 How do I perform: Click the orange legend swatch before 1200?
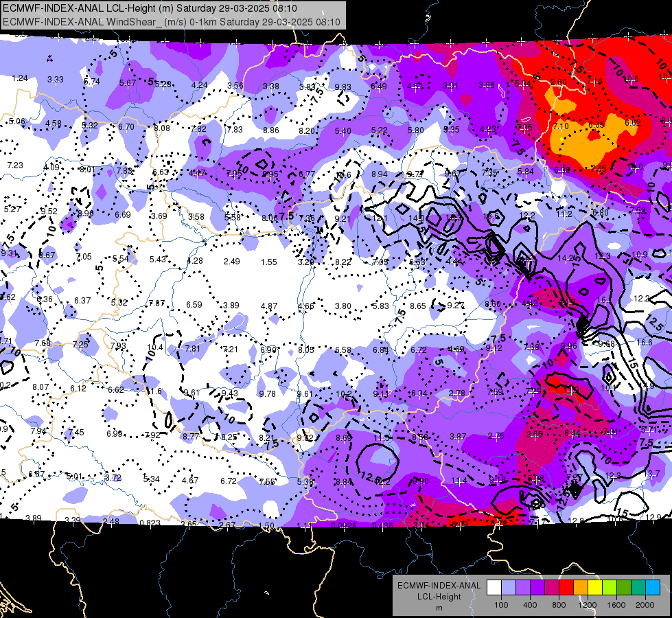[581, 588]
